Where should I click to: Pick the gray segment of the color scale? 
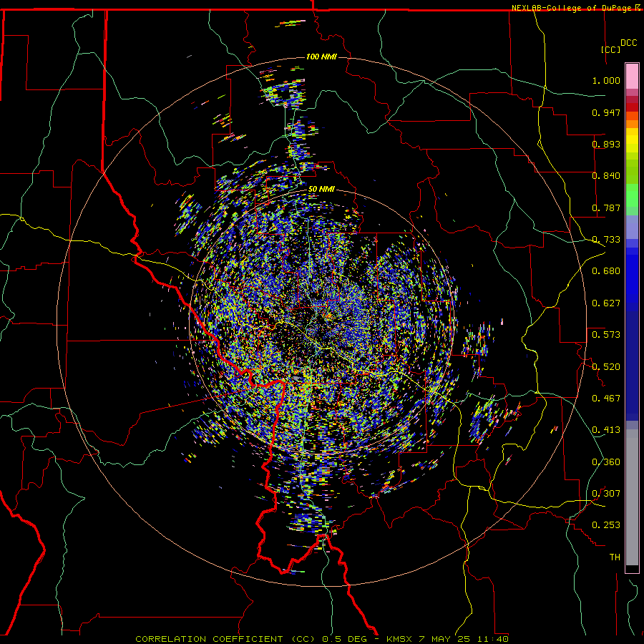coord(632,497)
